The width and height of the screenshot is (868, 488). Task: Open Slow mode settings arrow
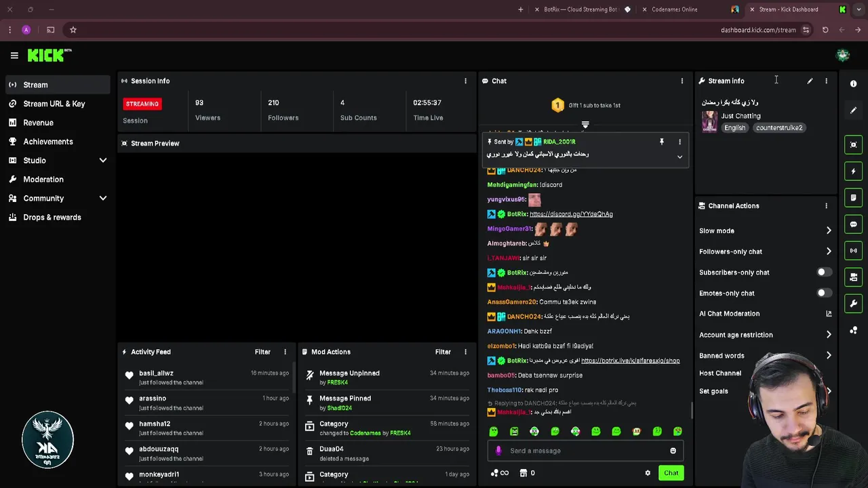tap(829, 231)
